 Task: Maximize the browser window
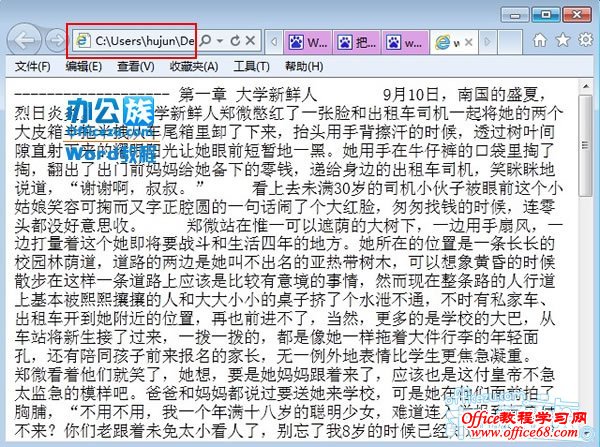[x=546, y=15]
